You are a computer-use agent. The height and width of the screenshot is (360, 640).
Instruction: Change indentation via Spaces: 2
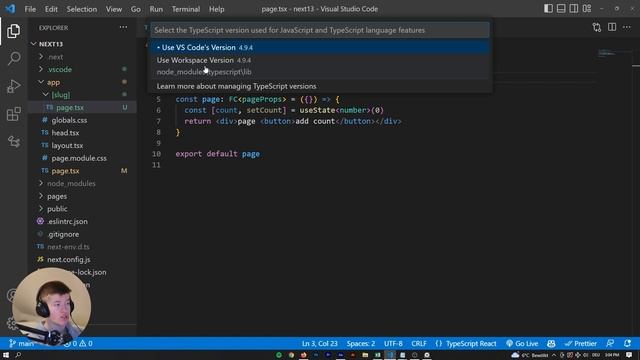[x=361, y=344]
